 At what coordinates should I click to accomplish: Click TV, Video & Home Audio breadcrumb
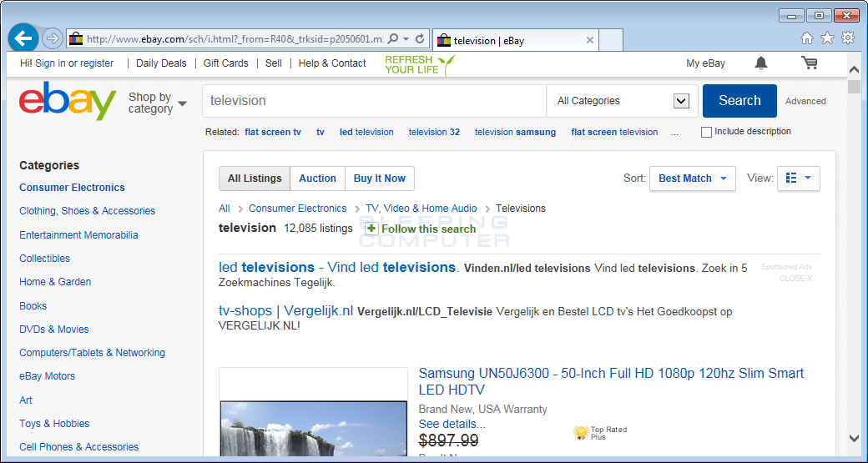[x=421, y=209]
